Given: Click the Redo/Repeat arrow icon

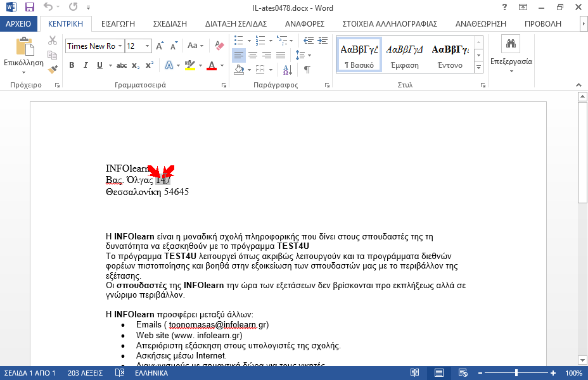Looking at the screenshot, I should coord(73,7).
